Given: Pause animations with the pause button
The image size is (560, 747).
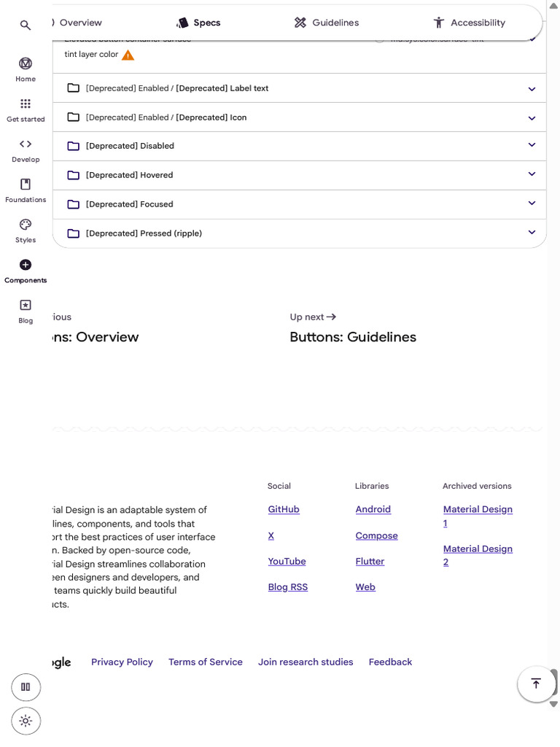Looking at the screenshot, I should pos(26,687).
